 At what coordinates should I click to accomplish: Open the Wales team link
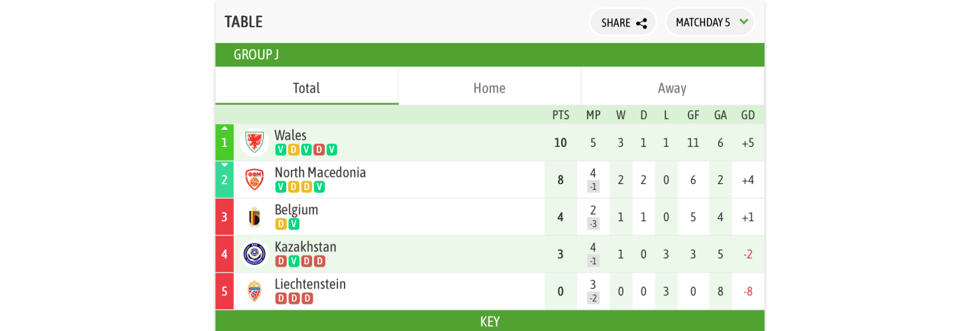tap(290, 136)
